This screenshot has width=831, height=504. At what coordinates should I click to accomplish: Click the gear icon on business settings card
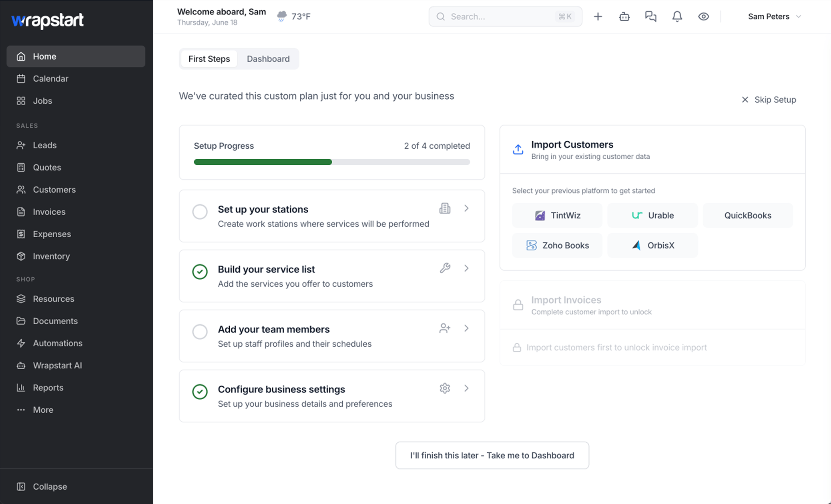pyautogui.click(x=445, y=388)
